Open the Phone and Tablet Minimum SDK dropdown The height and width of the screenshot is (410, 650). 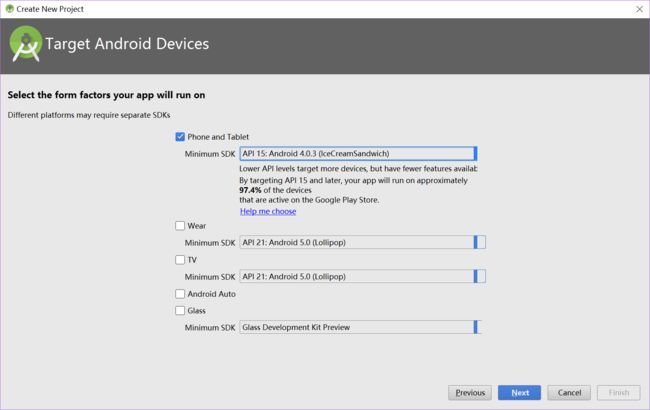coord(358,153)
